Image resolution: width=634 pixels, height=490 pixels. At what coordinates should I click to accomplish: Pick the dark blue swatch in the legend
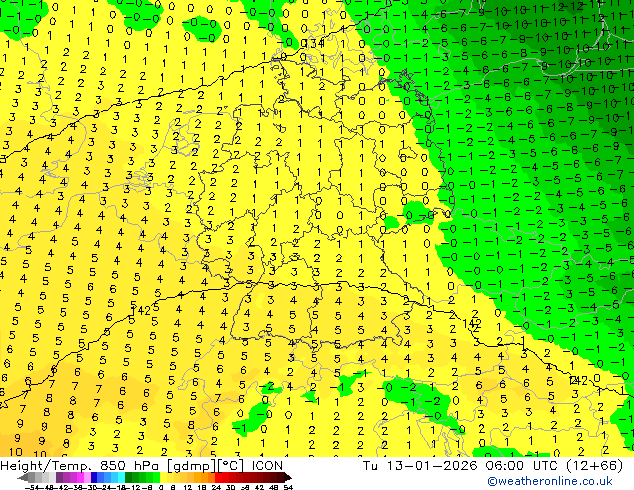pos(94,477)
